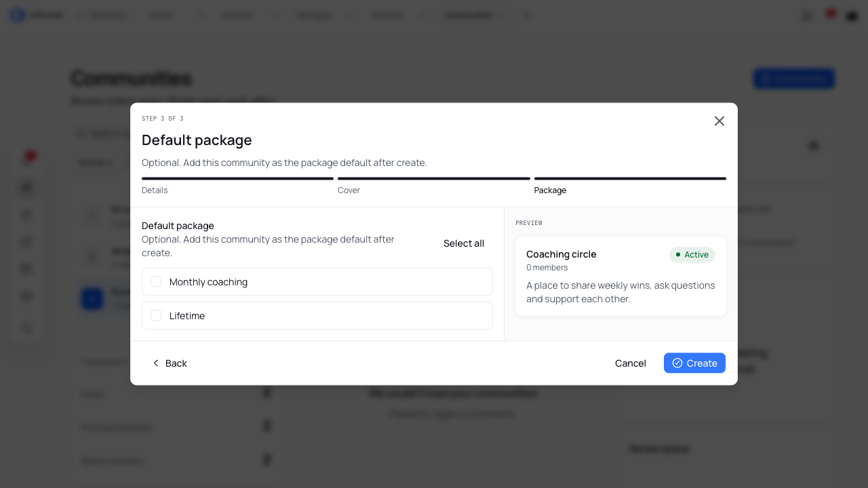The image size is (868, 488).
Task: Click the "A place to share weekly wins" description
Action: [x=620, y=292]
